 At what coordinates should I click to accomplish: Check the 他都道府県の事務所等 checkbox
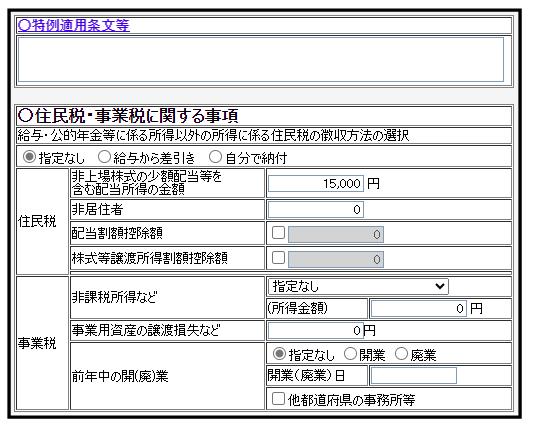point(278,398)
